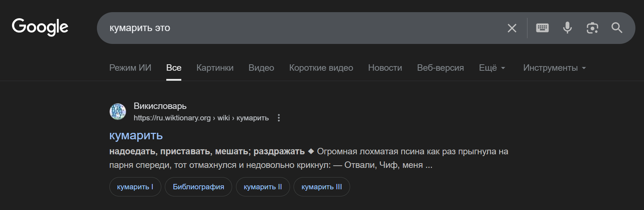Viewport: 644px width, 210px height.
Task: Open the Картинки tab
Action: point(215,68)
